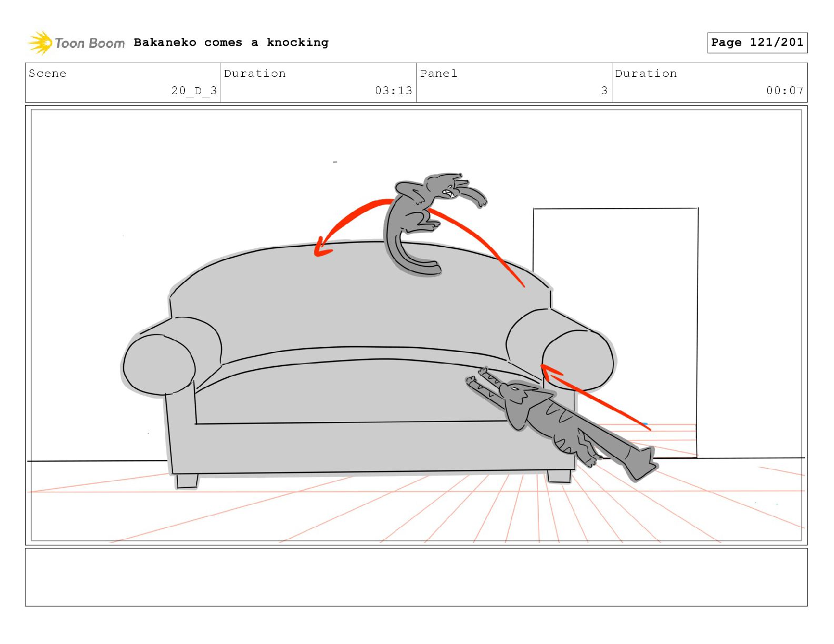Click the 'Panel' header label
The height and width of the screenshot is (644, 834).
tap(439, 74)
